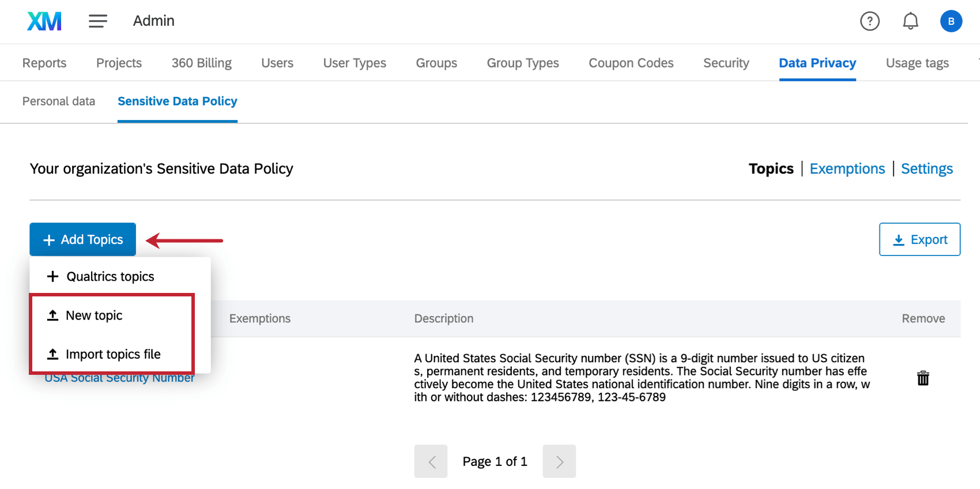Go to previous page of topics
This screenshot has width=980, height=489.
(x=431, y=461)
